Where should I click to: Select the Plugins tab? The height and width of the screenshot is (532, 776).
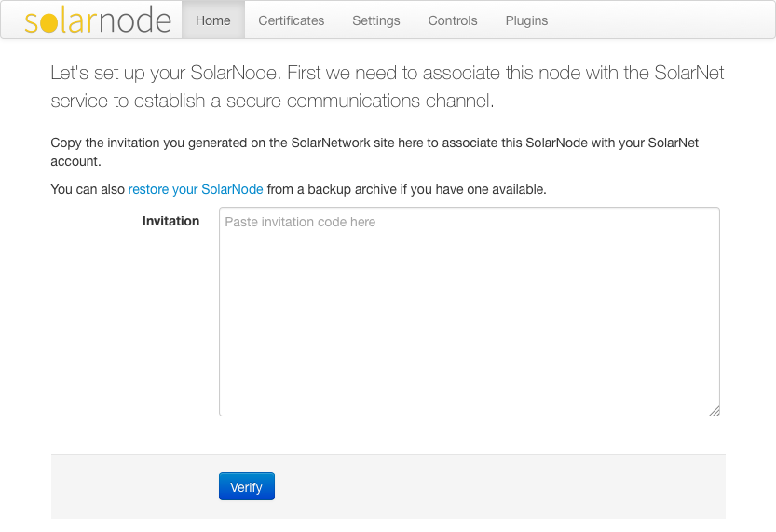(526, 20)
